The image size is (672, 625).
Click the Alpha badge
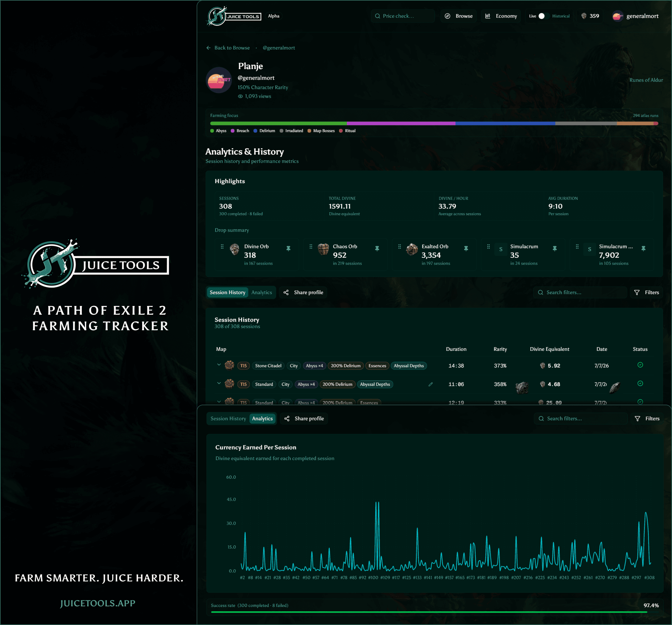tap(273, 16)
